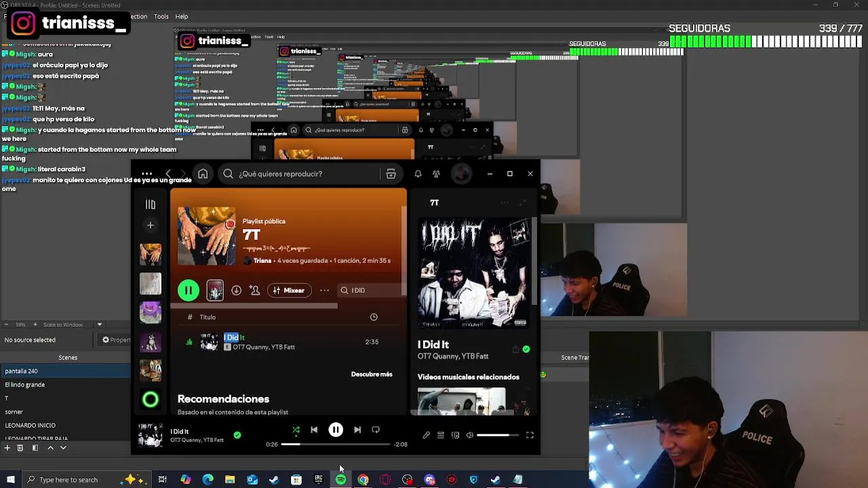Open the I Did It album cover in Now Playing panel

click(x=474, y=274)
